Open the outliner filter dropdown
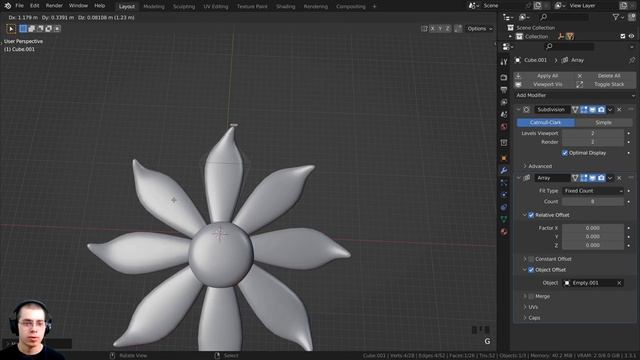 click(618, 17)
